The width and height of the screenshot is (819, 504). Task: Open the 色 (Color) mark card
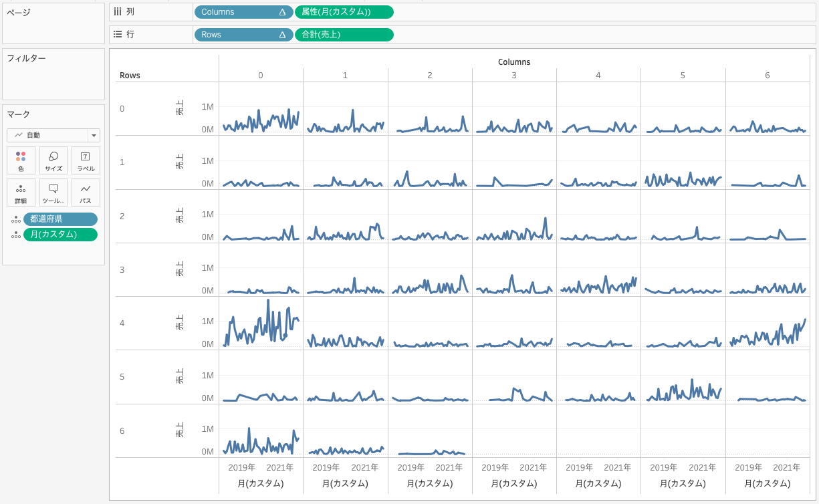pyautogui.click(x=21, y=160)
